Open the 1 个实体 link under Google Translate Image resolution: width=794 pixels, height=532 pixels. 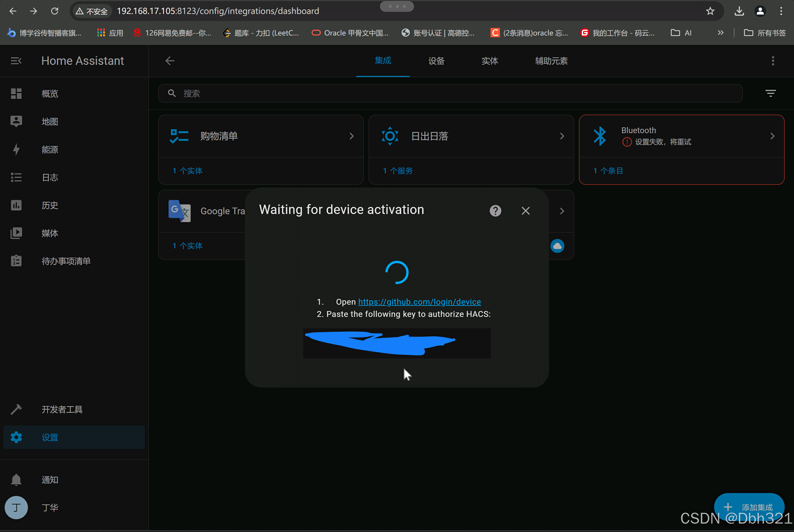[x=187, y=246]
